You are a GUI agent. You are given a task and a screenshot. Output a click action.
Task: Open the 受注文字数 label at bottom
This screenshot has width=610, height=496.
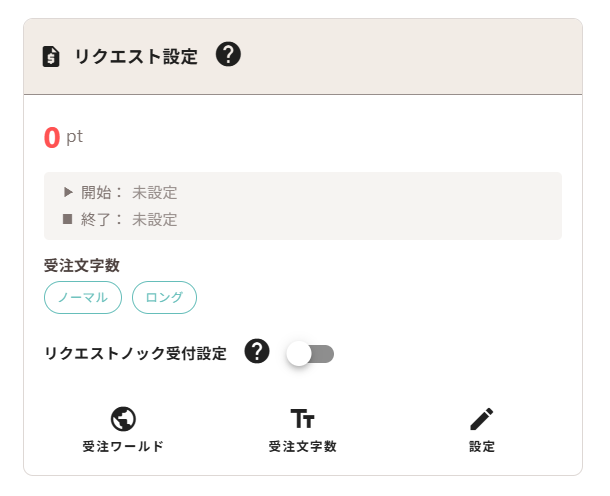pos(303,446)
